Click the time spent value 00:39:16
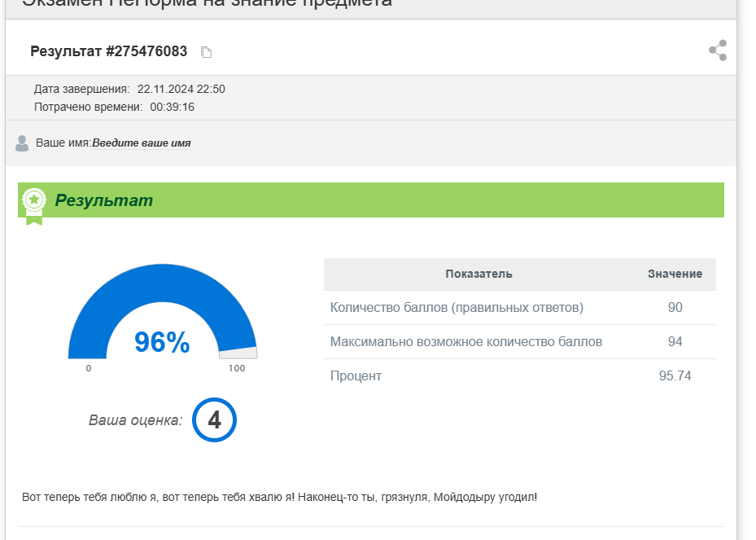Image resolution: width=756 pixels, height=540 pixels. 172,107
